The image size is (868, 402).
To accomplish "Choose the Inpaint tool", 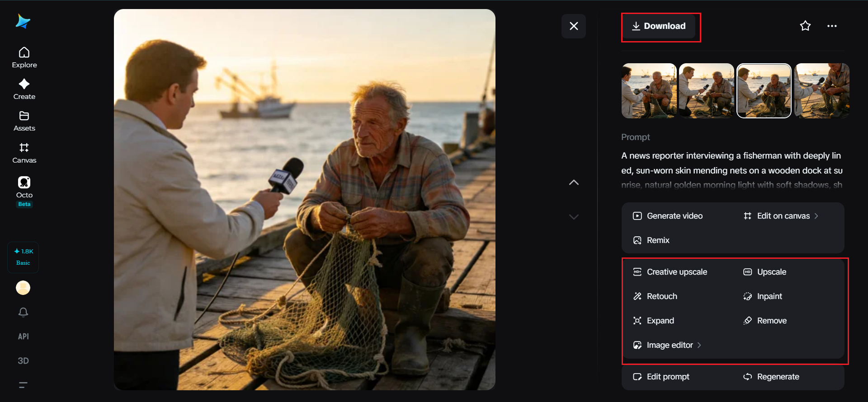I will (763, 296).
